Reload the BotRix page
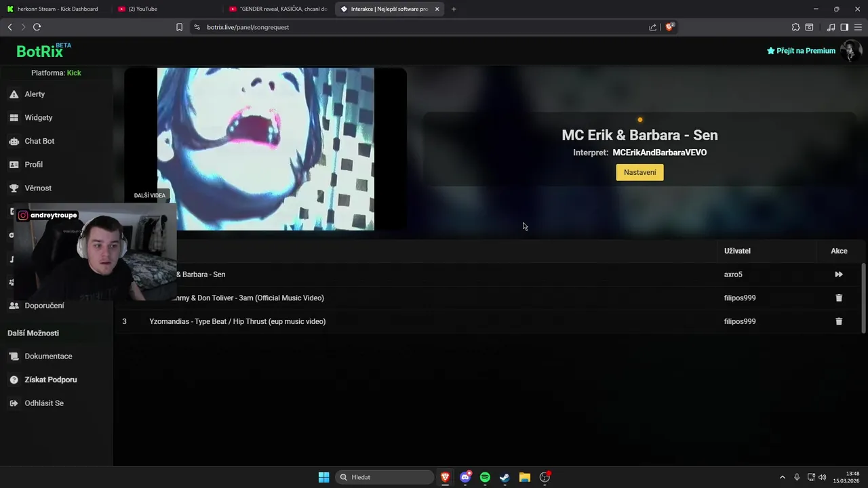868x488 pixels. 37,27
